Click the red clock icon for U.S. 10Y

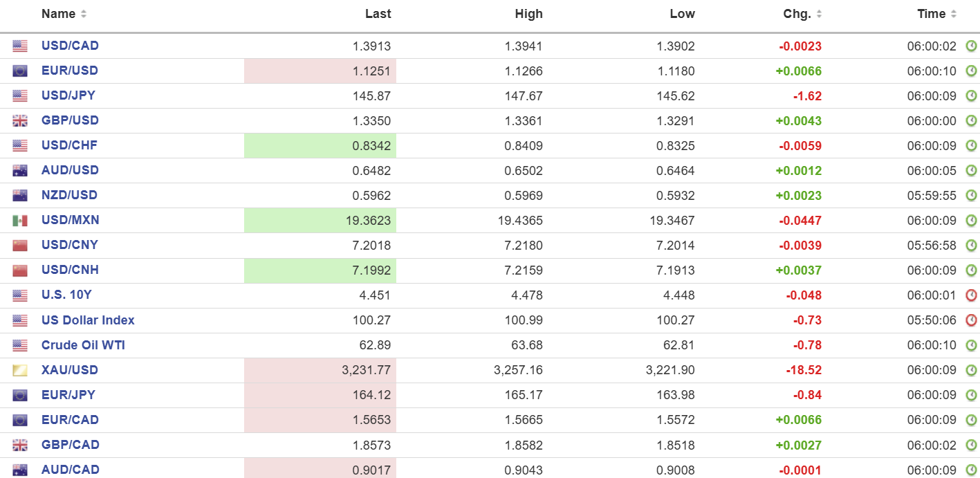click(x=971, y=295)
